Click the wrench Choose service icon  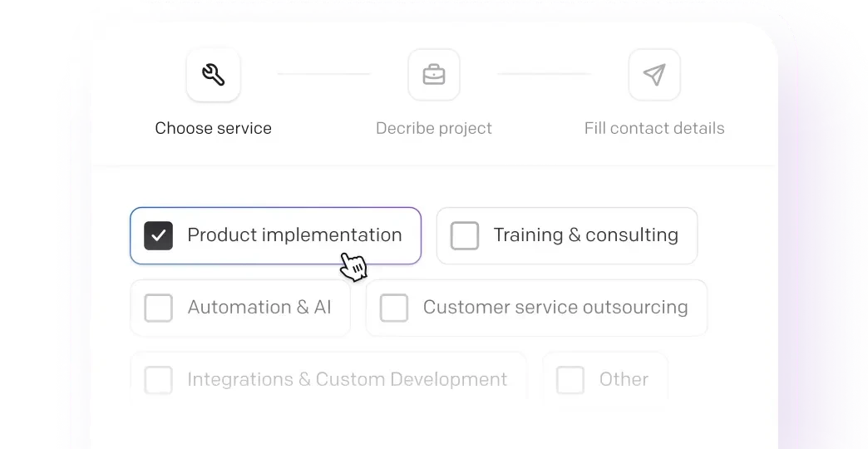214,75
